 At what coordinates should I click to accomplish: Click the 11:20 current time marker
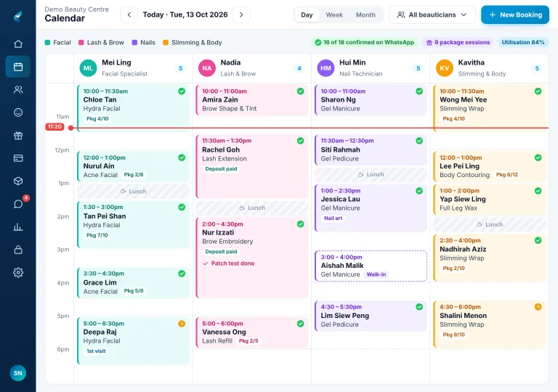[x=54, y=126]
